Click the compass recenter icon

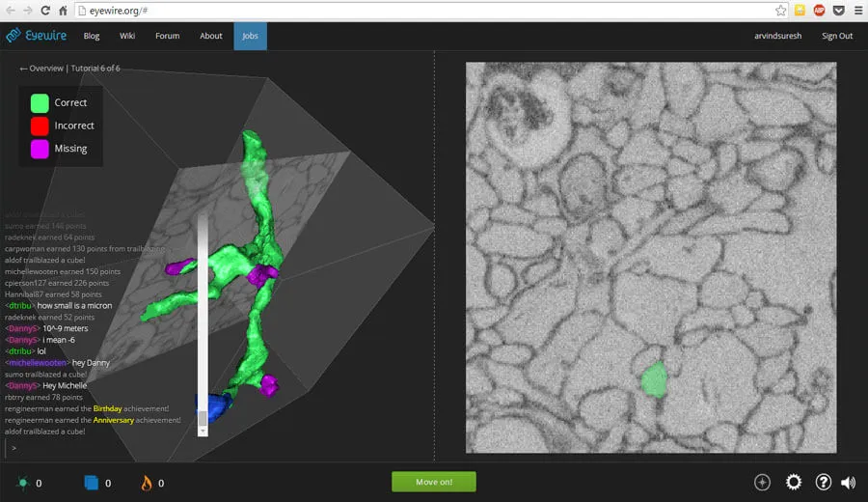[x=762, y=482]
